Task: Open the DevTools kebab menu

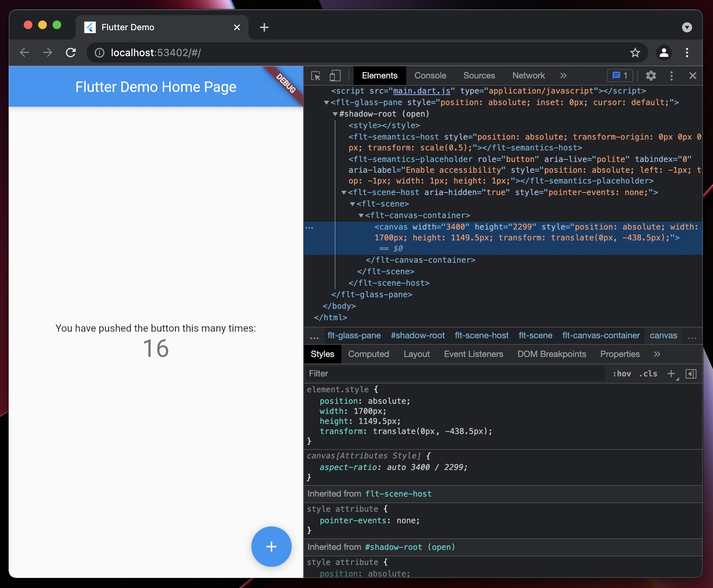Action: coord(671,76)
